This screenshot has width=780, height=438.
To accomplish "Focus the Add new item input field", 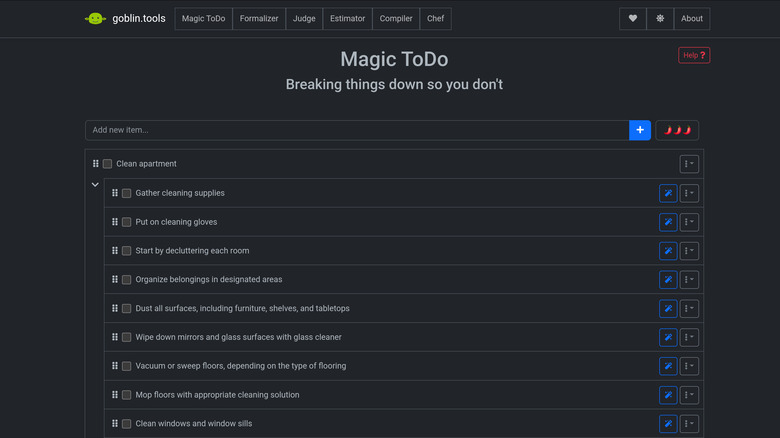I will (x=357, y=130).
